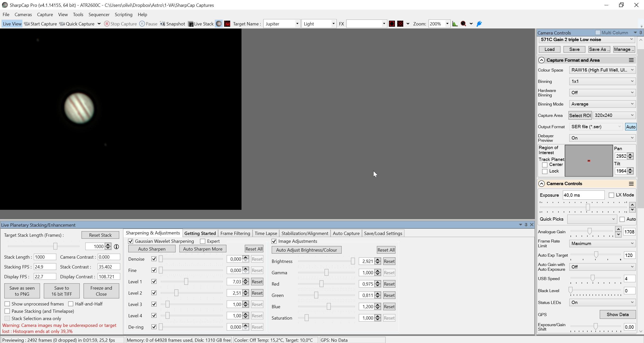644x343 pixels.
Task: Open the Colour Space dropdown
Action: [602, 70]
